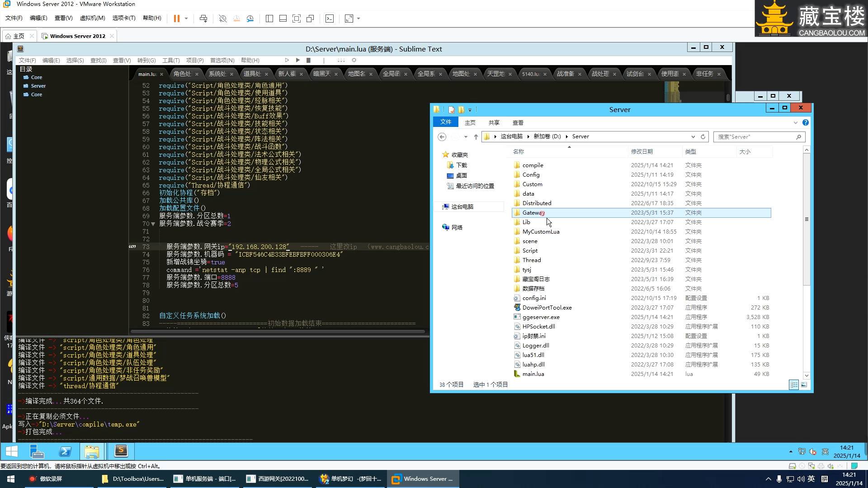
Task: Open VMware 选项卡(T) menu
Action: coord(124,18)
